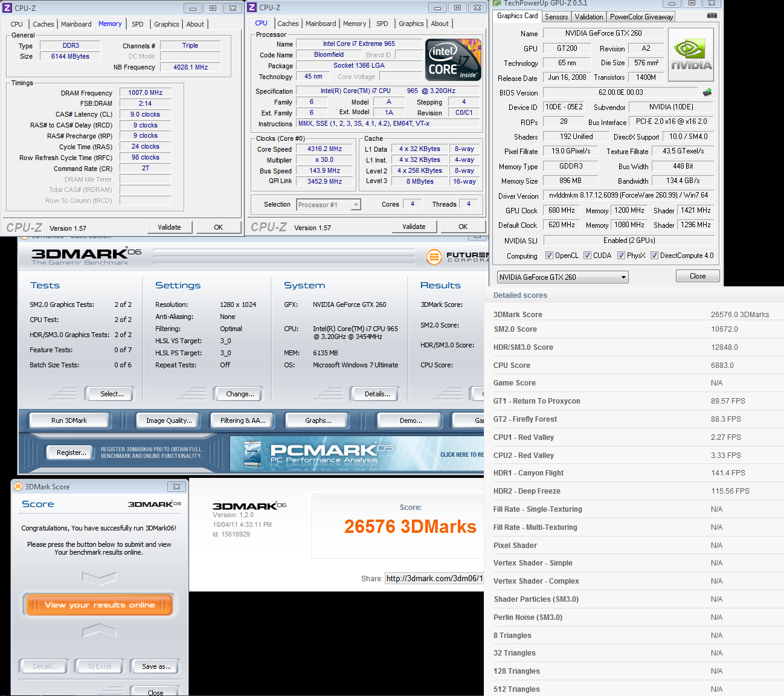Open the Image Quality... button

[x=169, y=420]
